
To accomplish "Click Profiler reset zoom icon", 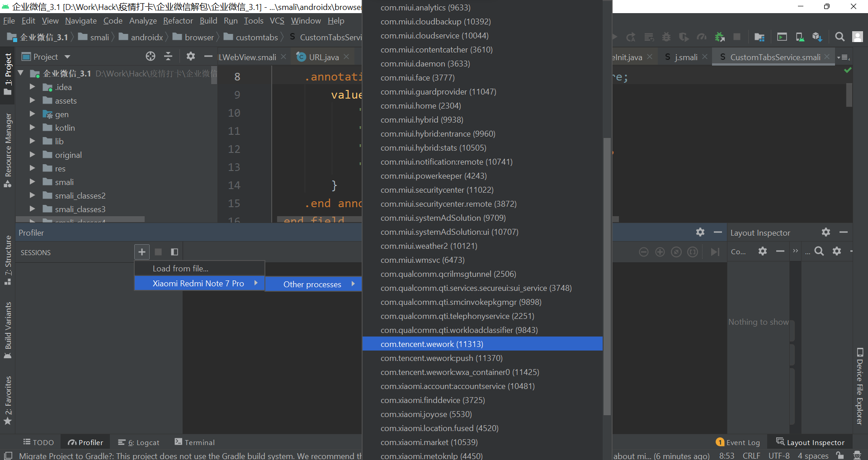I will click(x=676, y=252).
